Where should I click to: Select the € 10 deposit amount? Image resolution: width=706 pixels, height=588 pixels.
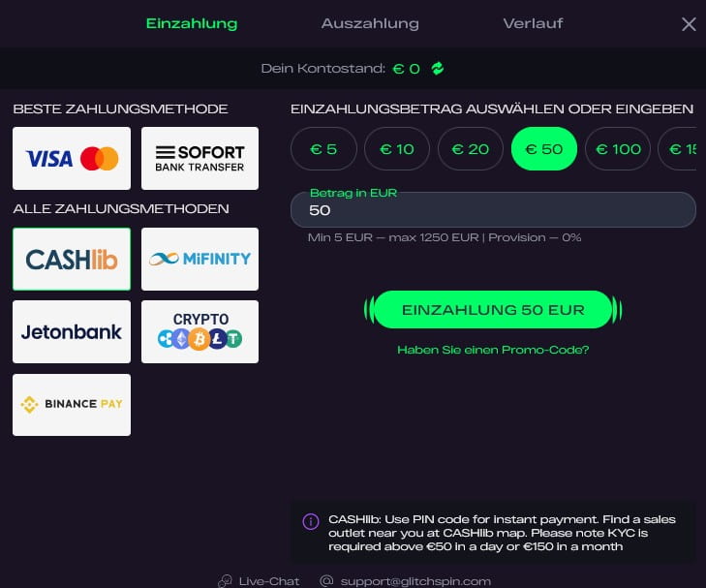pos(397,148)
